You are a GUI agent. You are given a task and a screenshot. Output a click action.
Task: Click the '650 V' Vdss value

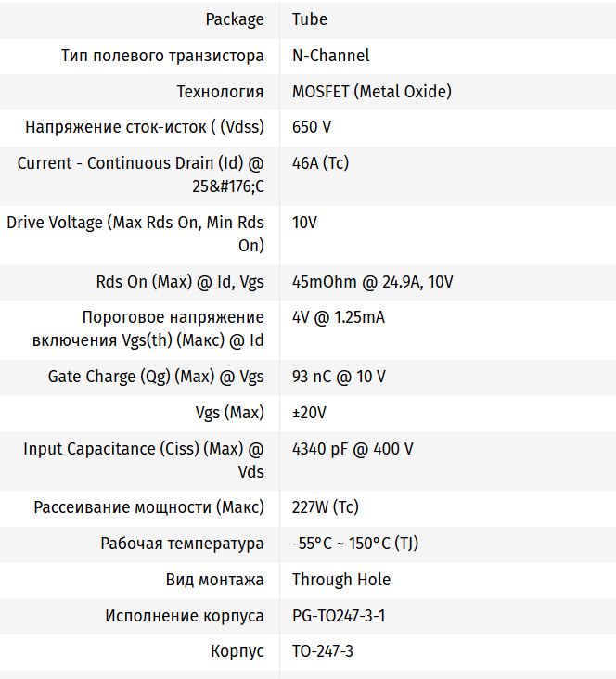(x=312, y=127)
